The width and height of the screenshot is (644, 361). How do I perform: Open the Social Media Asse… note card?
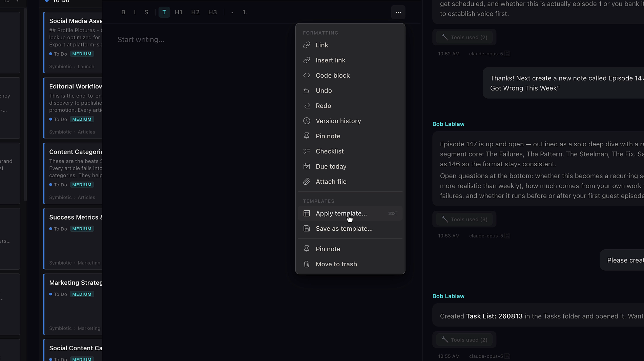pos(73,43)
